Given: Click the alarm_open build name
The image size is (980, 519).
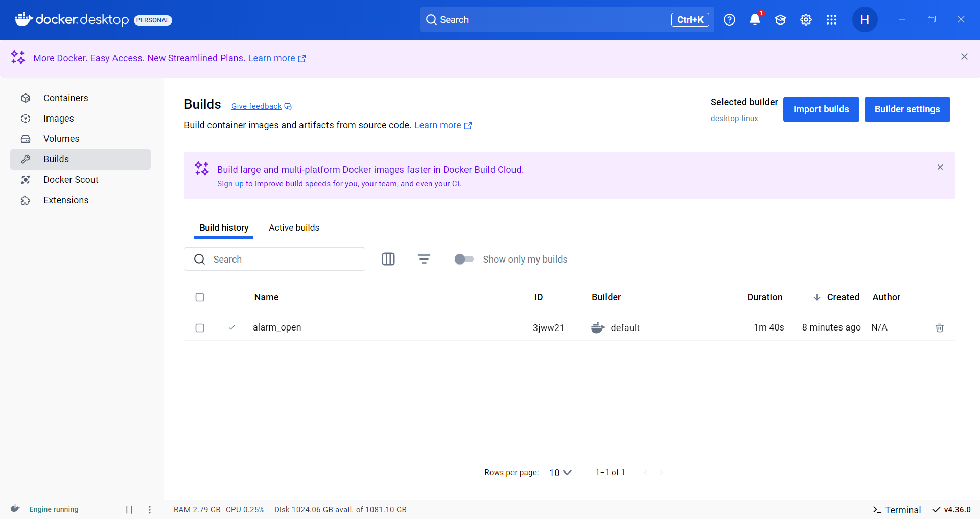Looking at the screenshot, I should click(277, 327).
